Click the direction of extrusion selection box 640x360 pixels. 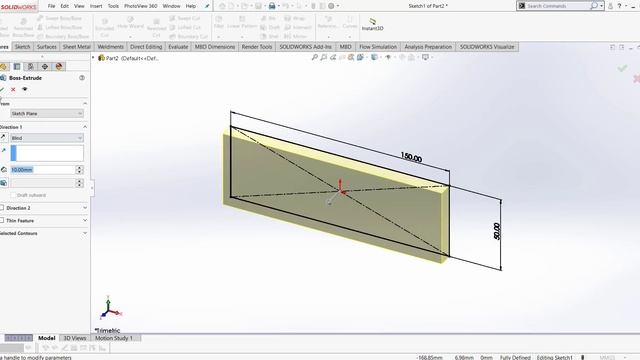tap(47, 153)
